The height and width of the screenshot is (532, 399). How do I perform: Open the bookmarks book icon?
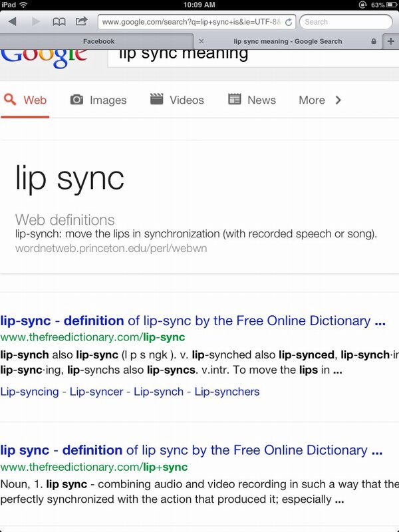point(59,22)
